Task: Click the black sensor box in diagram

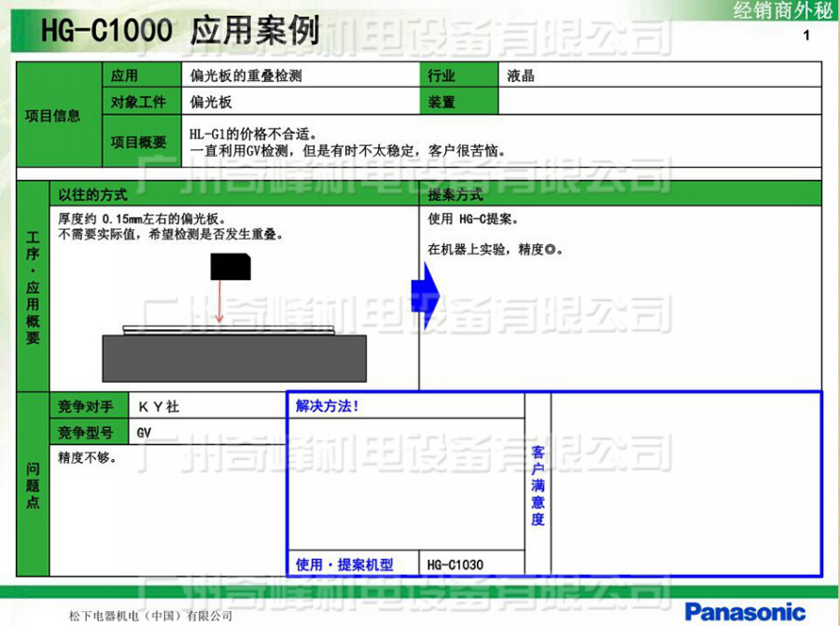Action: (230, 267)
